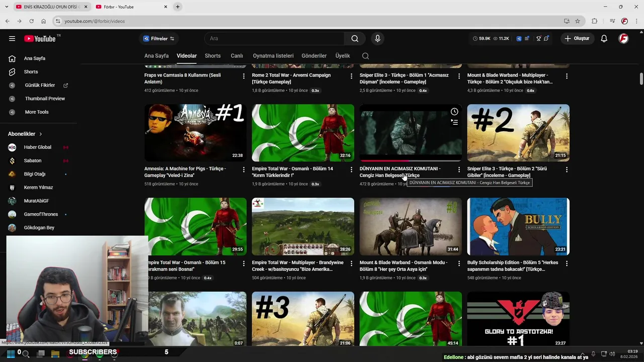Open the account avatar menu
Viewport: 644px width, 362px height.
[x=623, y=39]
